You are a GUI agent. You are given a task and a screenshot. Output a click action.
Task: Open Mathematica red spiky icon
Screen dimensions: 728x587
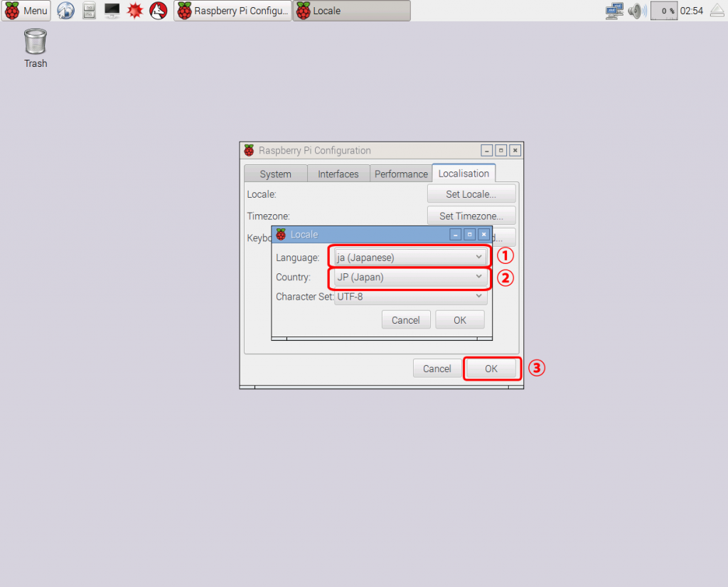[135, 11]
